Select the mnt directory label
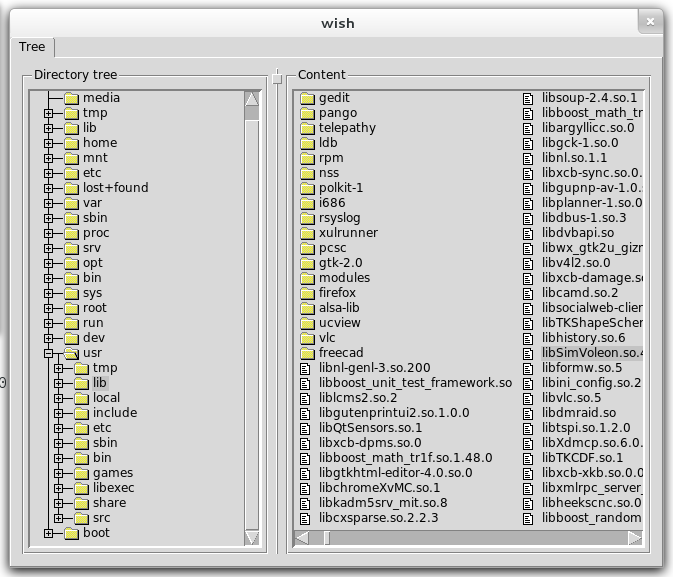 point(95,158)
